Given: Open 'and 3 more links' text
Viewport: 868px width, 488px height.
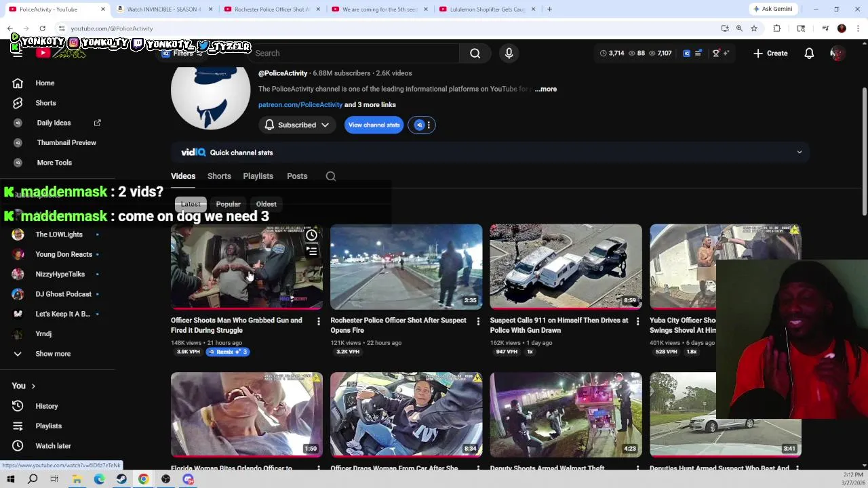Looking at the screenshot, I should pyautogui.click(x=370, y=105).
